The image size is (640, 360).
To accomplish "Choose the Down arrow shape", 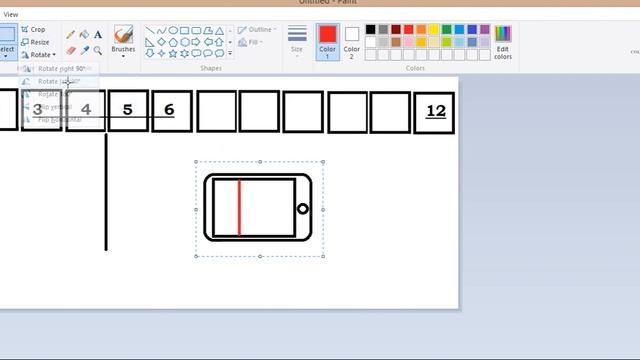I will (x=150, y=53).
